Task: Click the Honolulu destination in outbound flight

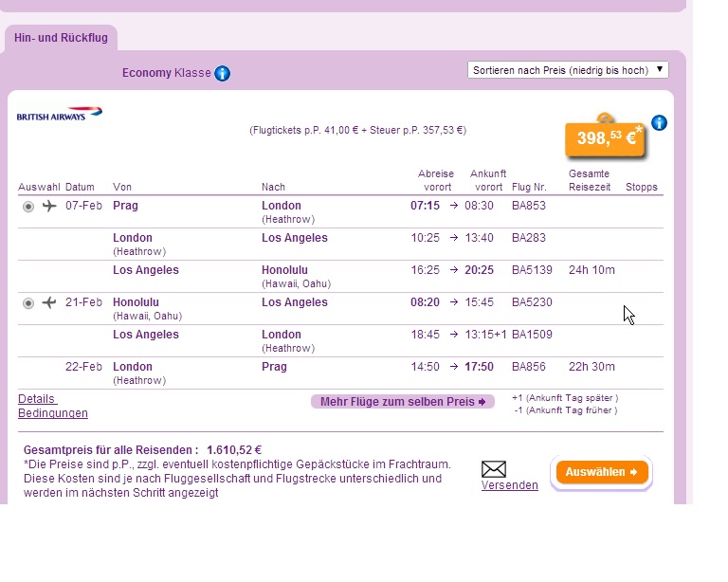Action: pyautogui.click(x=284, y=270)
